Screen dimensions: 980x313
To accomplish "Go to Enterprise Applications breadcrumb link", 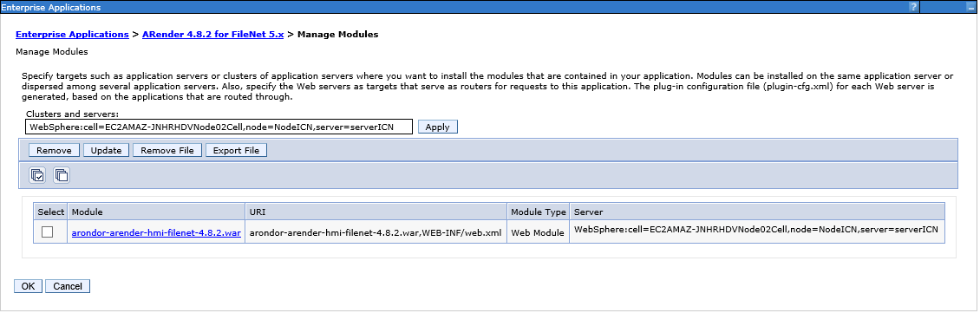I will 72,35.
